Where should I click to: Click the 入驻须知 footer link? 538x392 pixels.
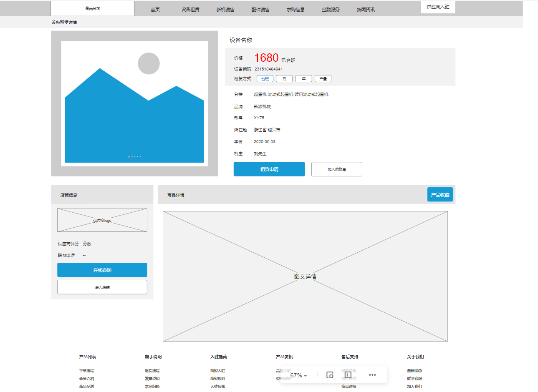(218, 387)
